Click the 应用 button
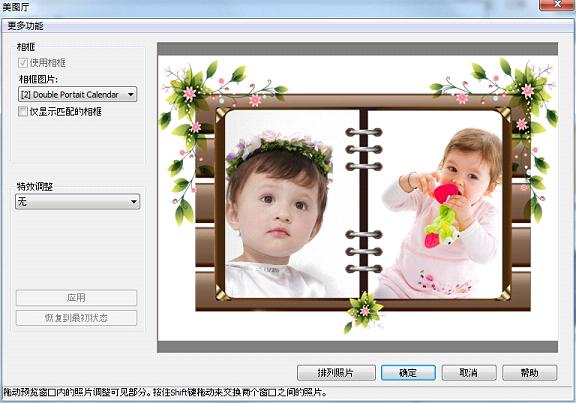 [x=76, y=298]
